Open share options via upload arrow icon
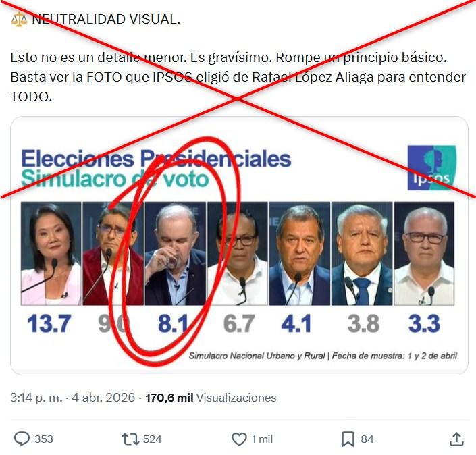Viewport: 476px width, 455px height. pyautogui.click(x=456, y=439)
